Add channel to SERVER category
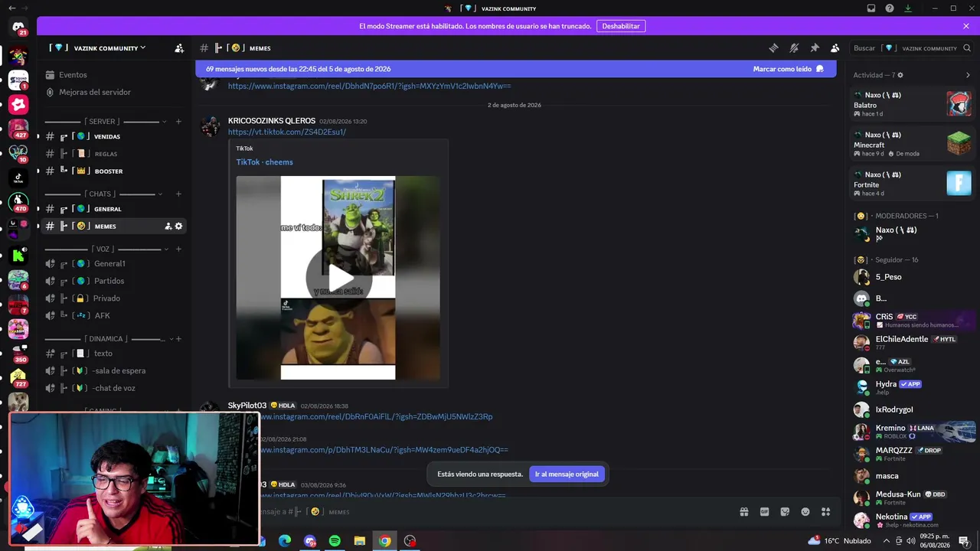 click(x=178, y=122)
